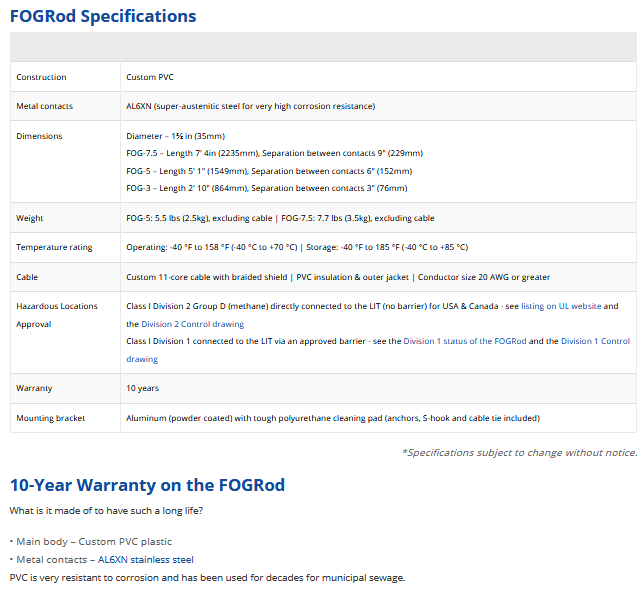Open the Division 1 Control drawing link
The height and width of the screenshot is (593, 643).
pyautogui.click(x=595, y=341)
